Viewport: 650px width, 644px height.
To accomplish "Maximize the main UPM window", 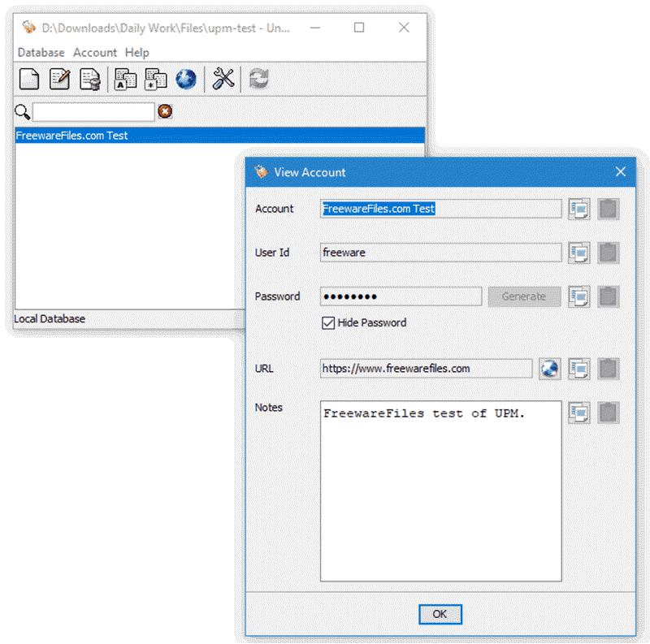I will tap(359, 28).
